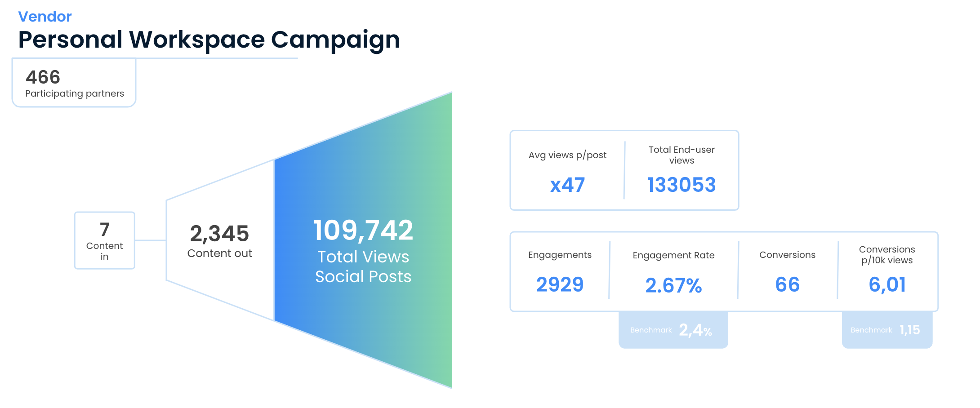
Task: Select the Total End-user views label
Action: click(x=681, y=155)
